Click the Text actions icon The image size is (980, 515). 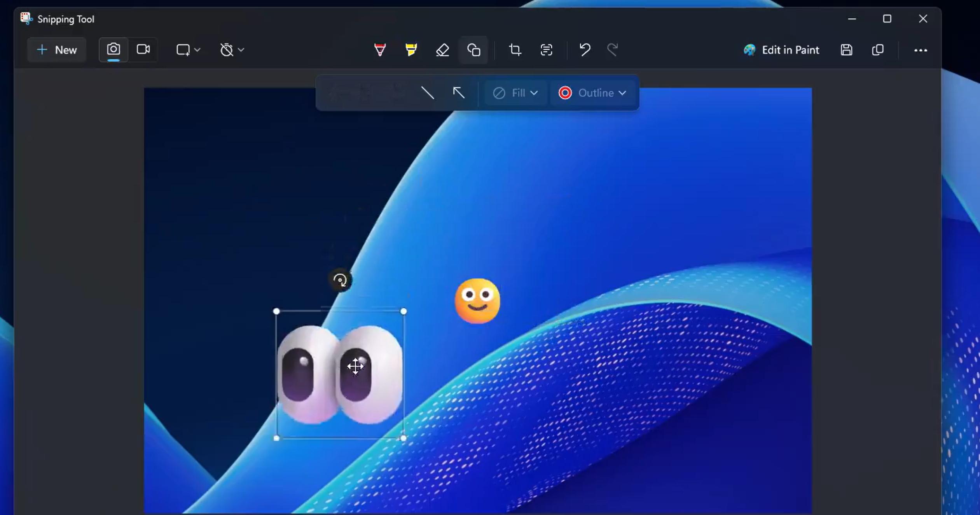tap(546, 50)
